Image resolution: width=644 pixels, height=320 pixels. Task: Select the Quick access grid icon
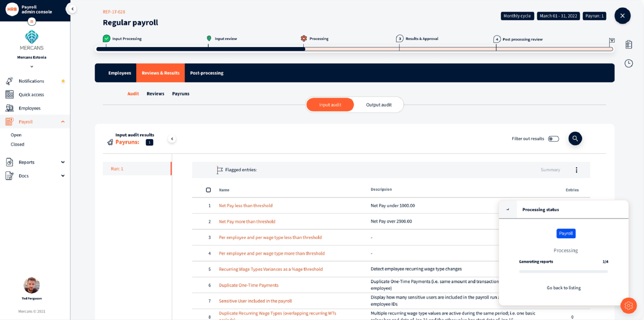pyautogui.click(x=9, y=94)
